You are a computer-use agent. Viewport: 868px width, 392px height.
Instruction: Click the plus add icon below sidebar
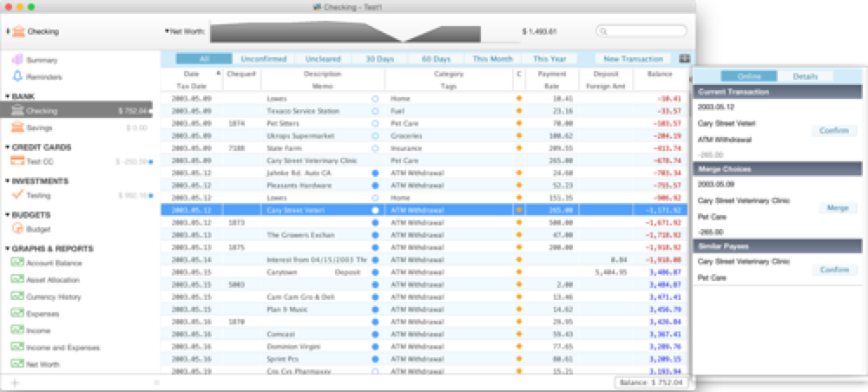(x=15, y=382)
